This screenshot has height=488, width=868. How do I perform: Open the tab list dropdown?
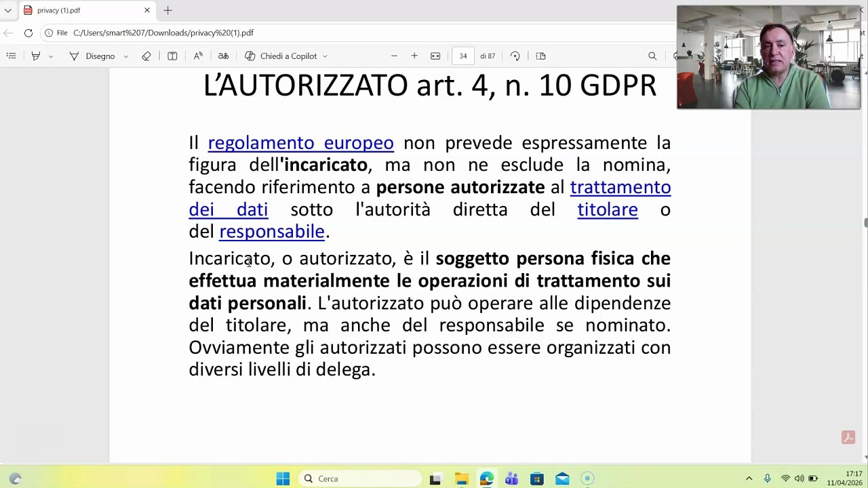[x=7, y=10]
